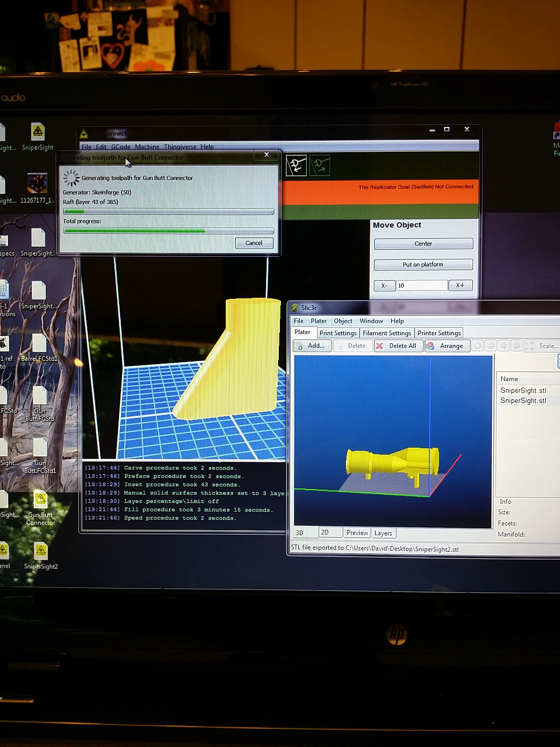This screenshot has height=747, width=560.
Task: Select the Barrel.FCStd1 desktop file
Action: point(39,348)
